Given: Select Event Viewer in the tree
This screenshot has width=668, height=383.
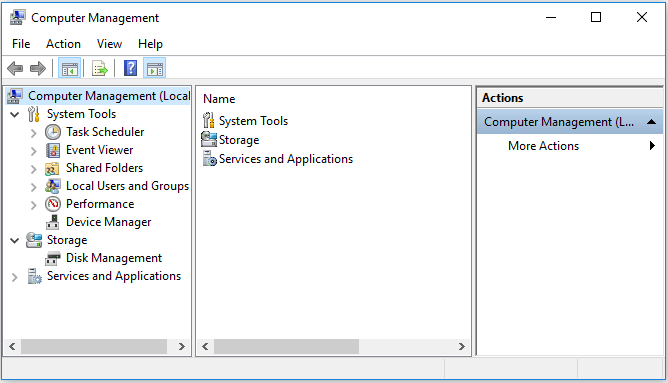Looking at the screenshot, I should tap(99, 150).
